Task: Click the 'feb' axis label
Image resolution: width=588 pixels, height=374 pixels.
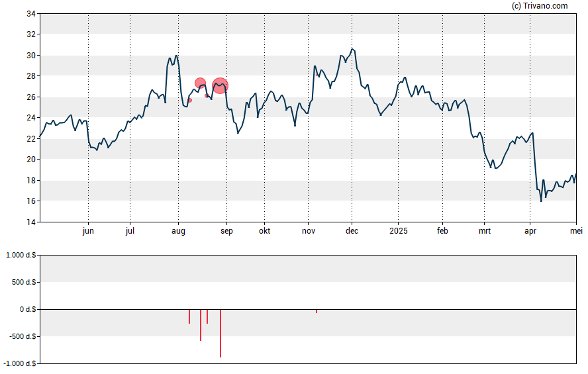Action: click(x=442, y=231)
